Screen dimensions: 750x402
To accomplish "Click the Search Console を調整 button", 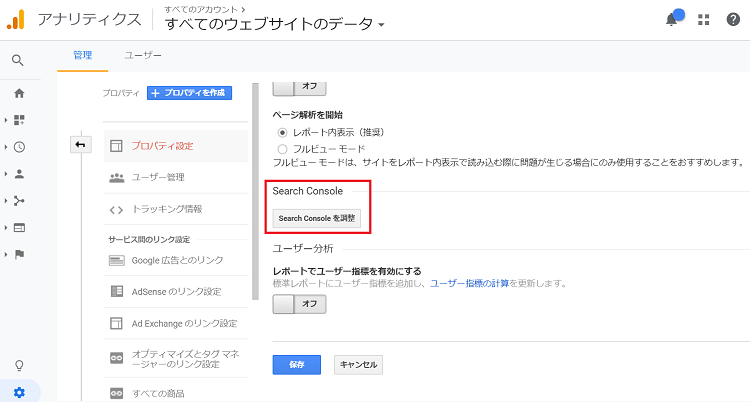I will click(x=317, y=218).
